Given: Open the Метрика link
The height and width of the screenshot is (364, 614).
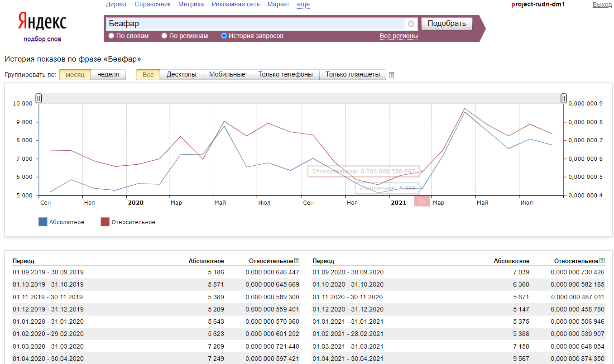Looking at the screenshot, I should (191, 5).
